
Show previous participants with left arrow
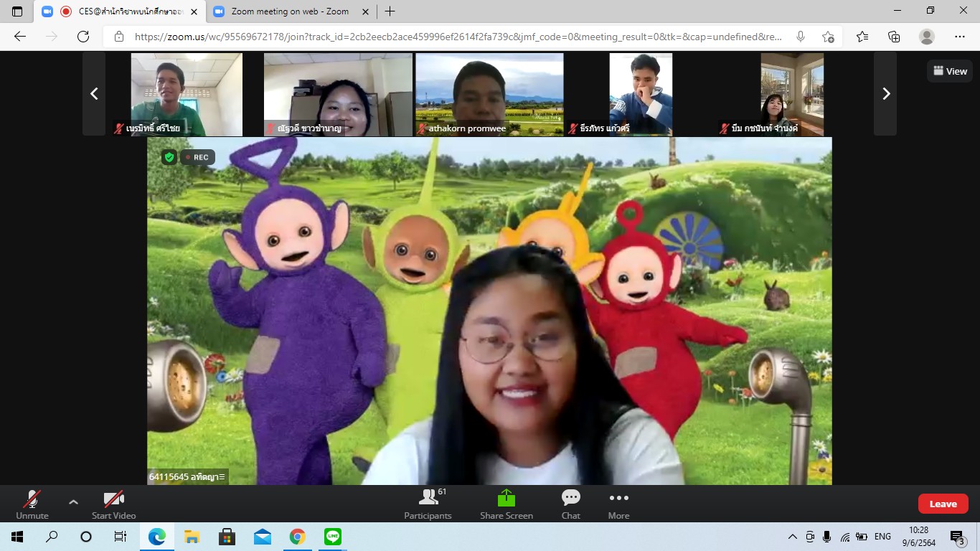(94, 94)
